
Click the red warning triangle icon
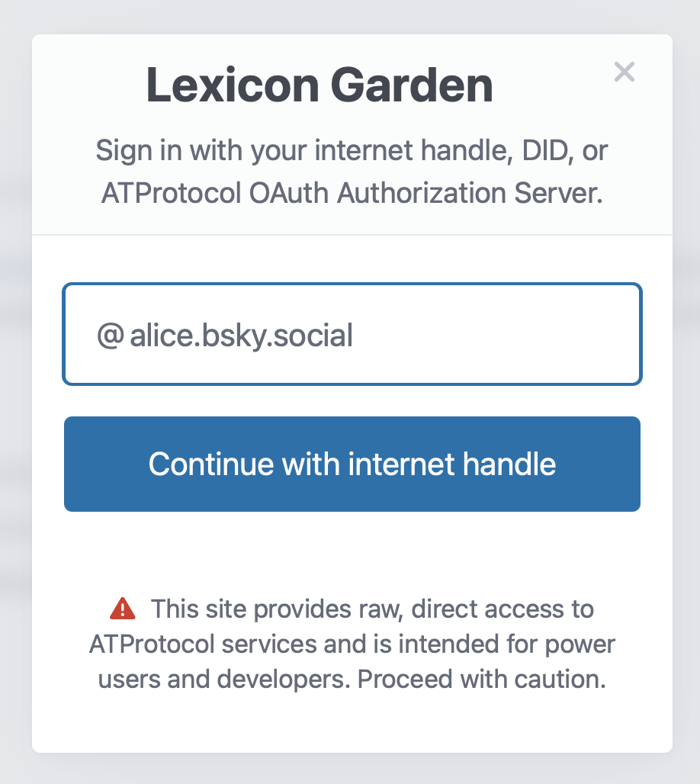(122, 609)
